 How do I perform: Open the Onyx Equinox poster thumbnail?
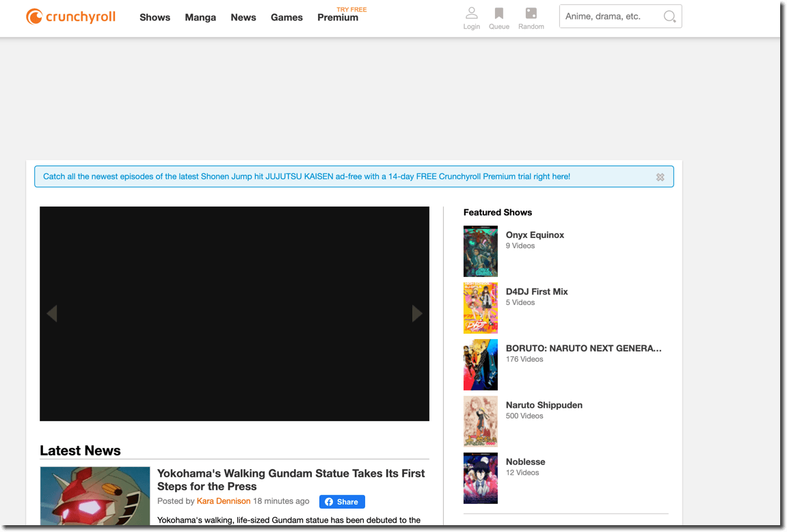[480, 252]
